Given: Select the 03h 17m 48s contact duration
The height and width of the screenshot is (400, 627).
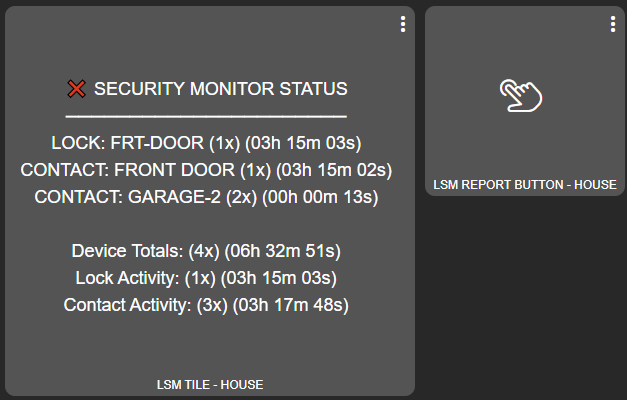Looking at the screenshot, I should (290, 304).
